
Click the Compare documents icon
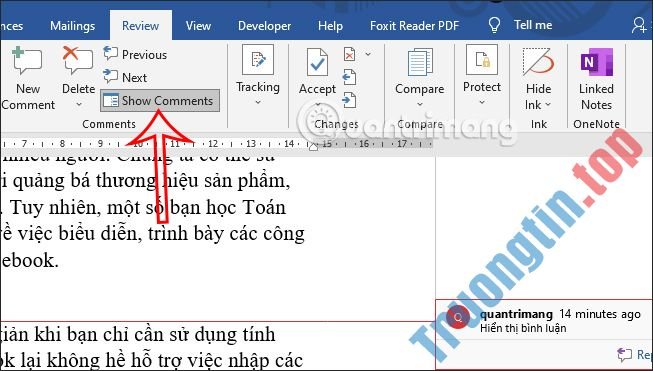pyautogui.click(x=420, y=62)
